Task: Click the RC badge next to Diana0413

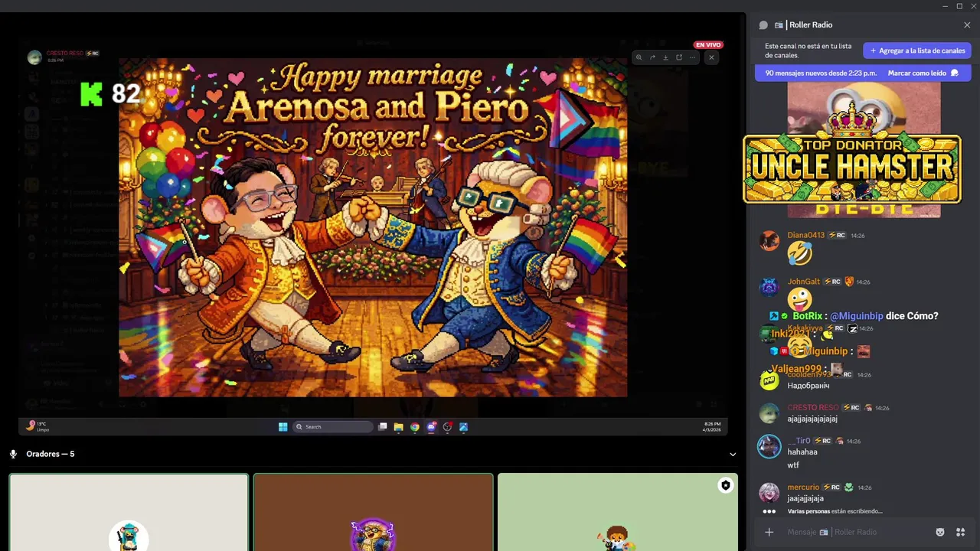Action: (837, 236)
